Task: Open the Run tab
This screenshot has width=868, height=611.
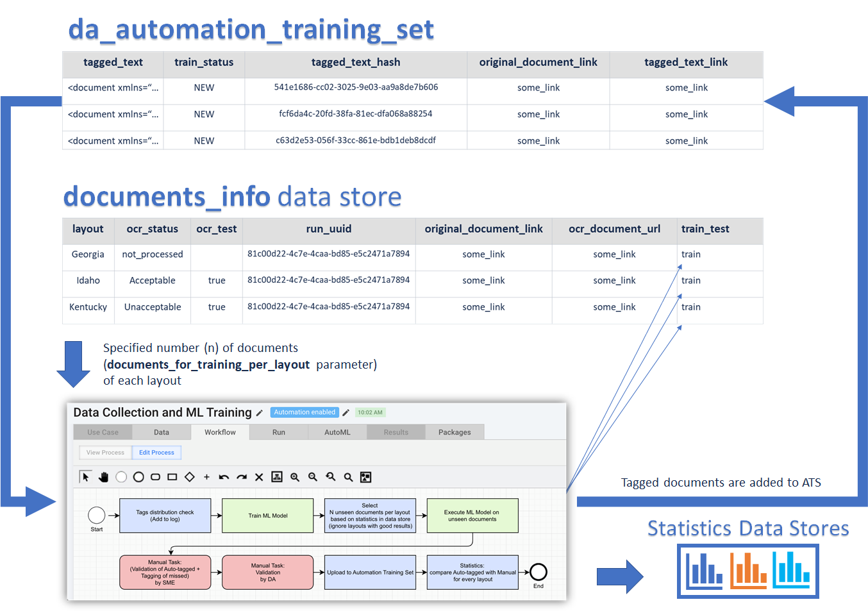Action: tap(279, 432)
